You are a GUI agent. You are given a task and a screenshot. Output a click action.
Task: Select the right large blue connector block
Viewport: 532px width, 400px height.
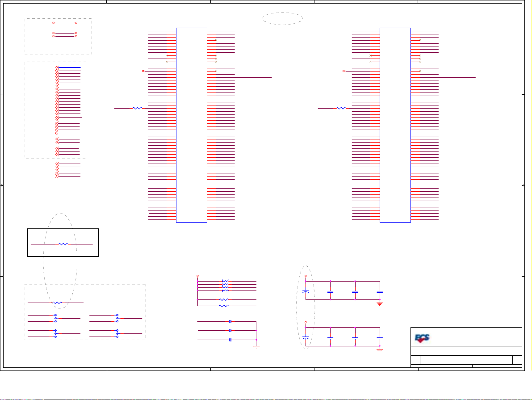(x=395, y=125)
